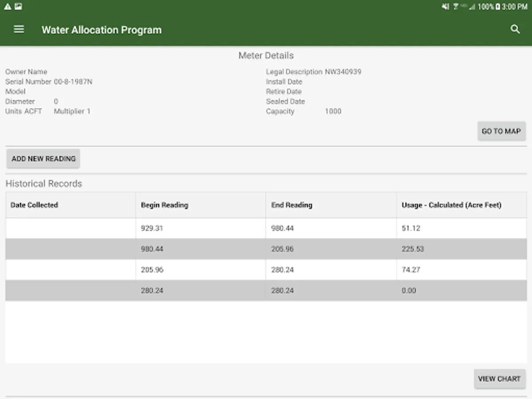Click the Begin Reading column header

(164, 205)
